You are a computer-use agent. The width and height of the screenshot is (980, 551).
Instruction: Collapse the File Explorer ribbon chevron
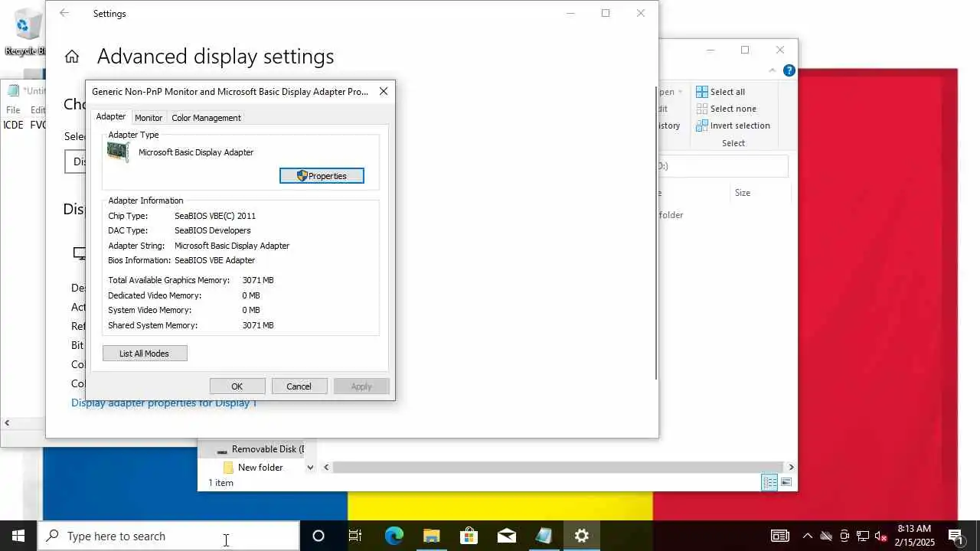(772, 70)
